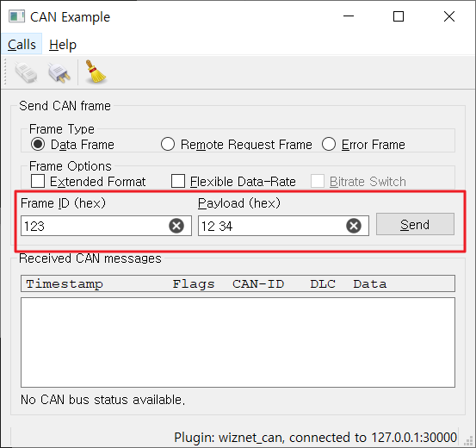The width and height of the screenshot is (476, 448).
Task: Click the 'No CAN bus status available.' text
Action: [102, 400]
